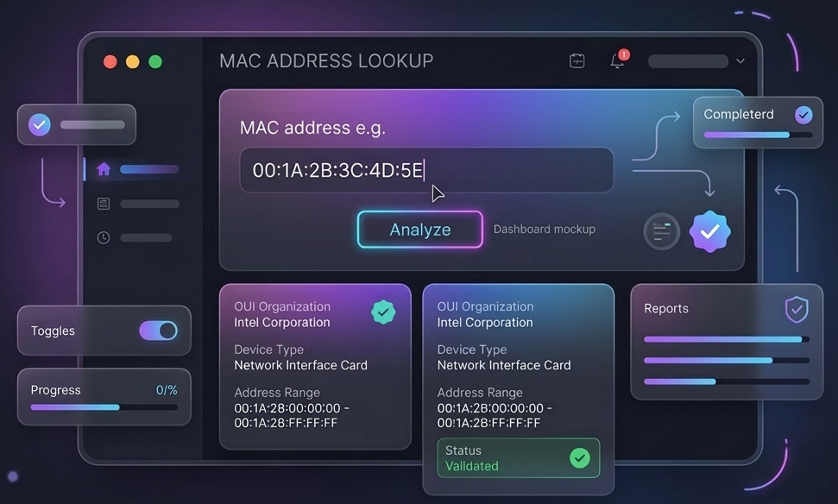
Task: Click the Completerd progress bar
Action: click(758, 135)
